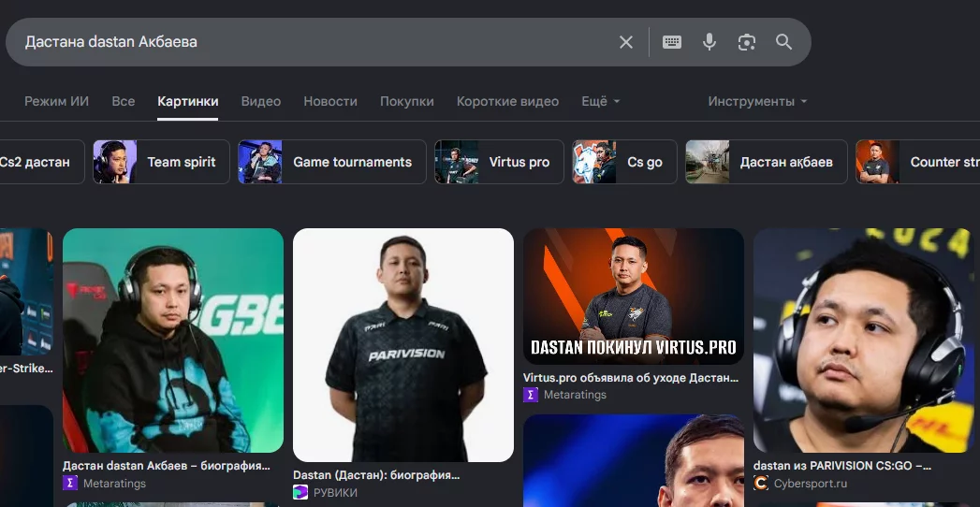Select the Cs go filter chip
This screenshot has width=980, height=507.
(624, 162)
